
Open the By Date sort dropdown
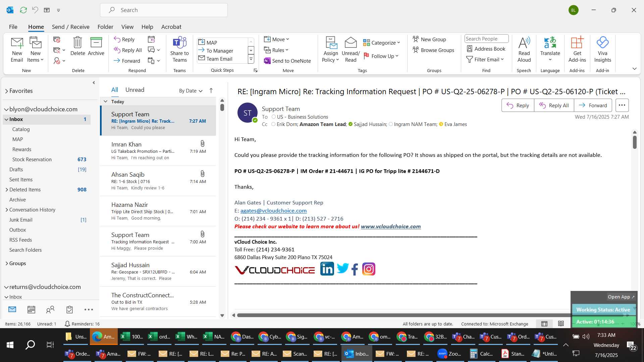[191, 90]
